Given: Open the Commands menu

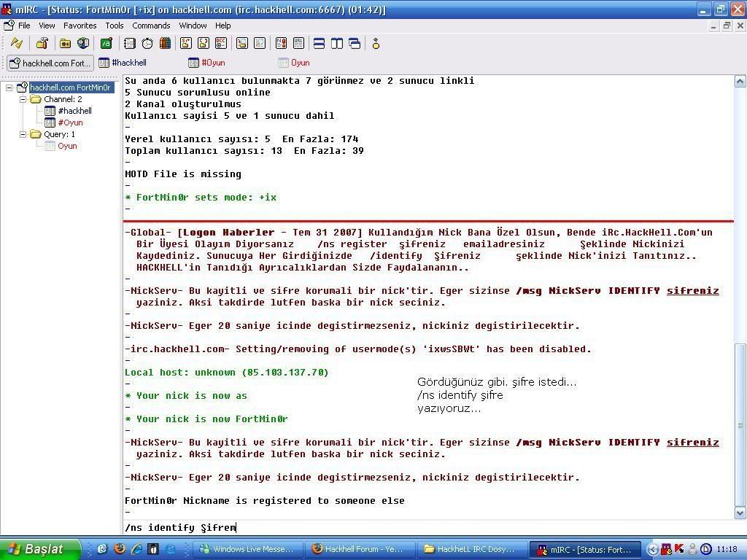Looking at the screenshot, I should pyautogui.click(x=151, y=26).
